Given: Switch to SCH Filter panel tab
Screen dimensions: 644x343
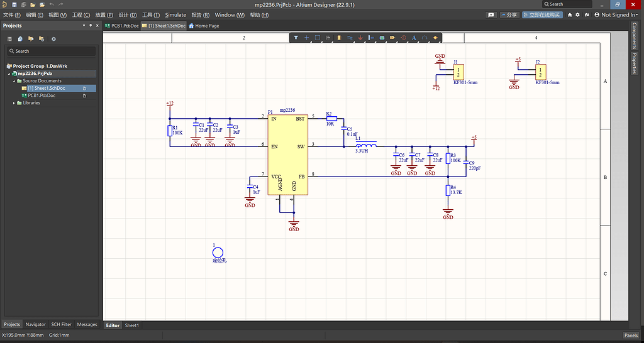Looking at the screenshot, I should pos(61,324).
